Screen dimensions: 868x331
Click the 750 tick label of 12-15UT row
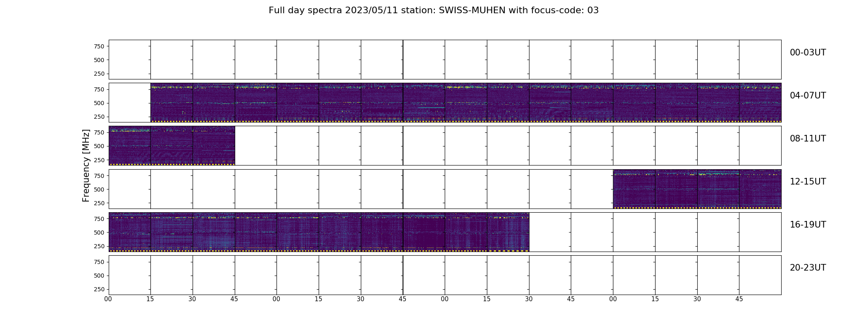99,176
